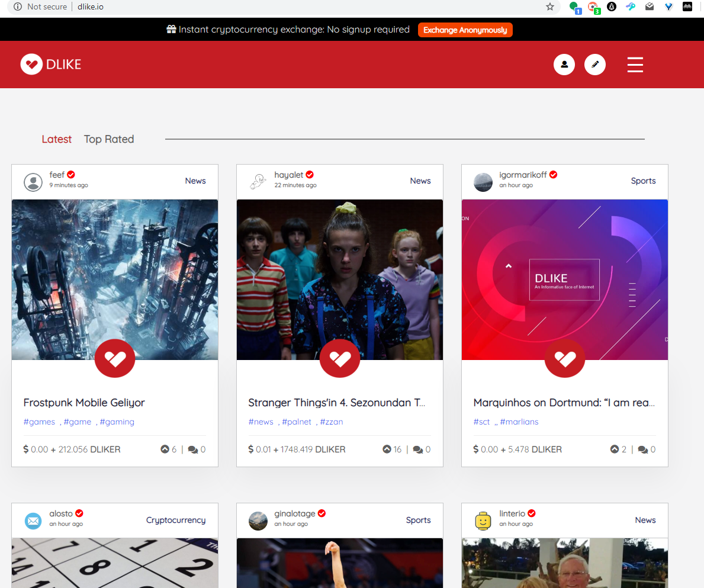Click the DLIKE heart logo icon

tap(31, 64)
